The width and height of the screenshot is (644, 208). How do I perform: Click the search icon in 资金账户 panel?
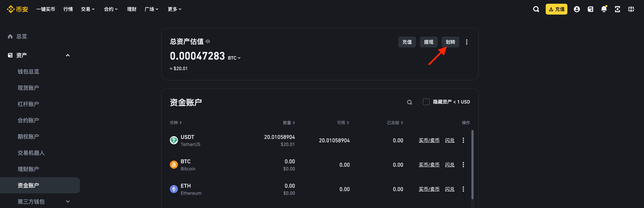click(x=409, y=102)
